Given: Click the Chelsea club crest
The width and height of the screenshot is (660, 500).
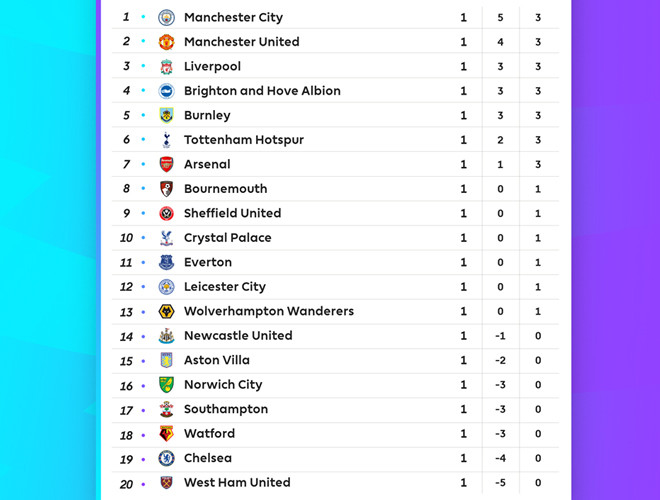Looking at the screenshot, I should (166, 458).
